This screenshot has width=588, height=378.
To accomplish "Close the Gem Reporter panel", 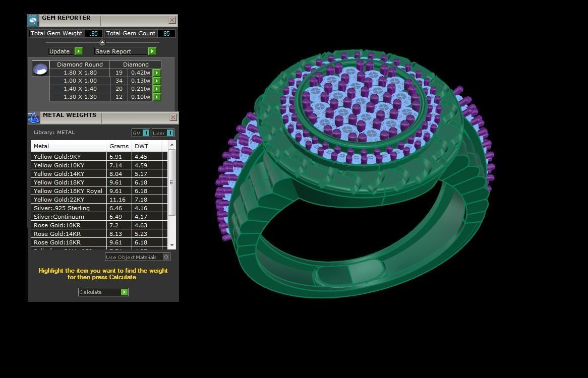I will click(172, 20).
